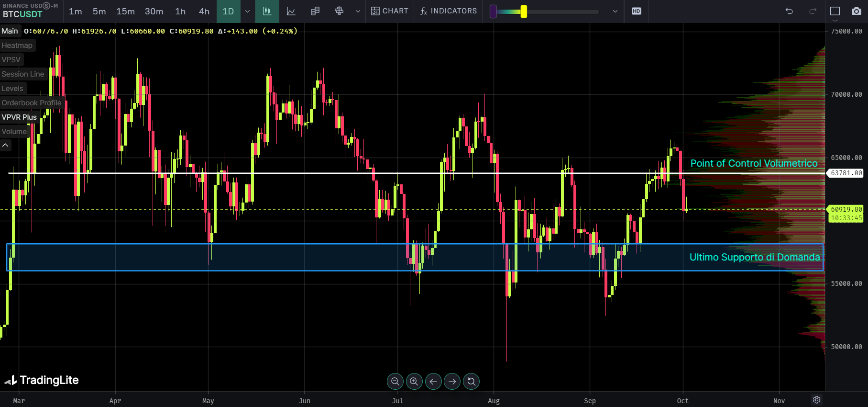Switch to the 1h timeframe
The height and width of the screenshot is (407, 868).
[x=180, y=11]
